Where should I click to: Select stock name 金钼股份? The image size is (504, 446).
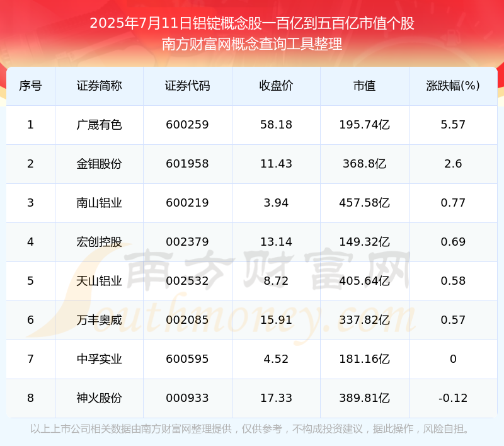[100, 164]
